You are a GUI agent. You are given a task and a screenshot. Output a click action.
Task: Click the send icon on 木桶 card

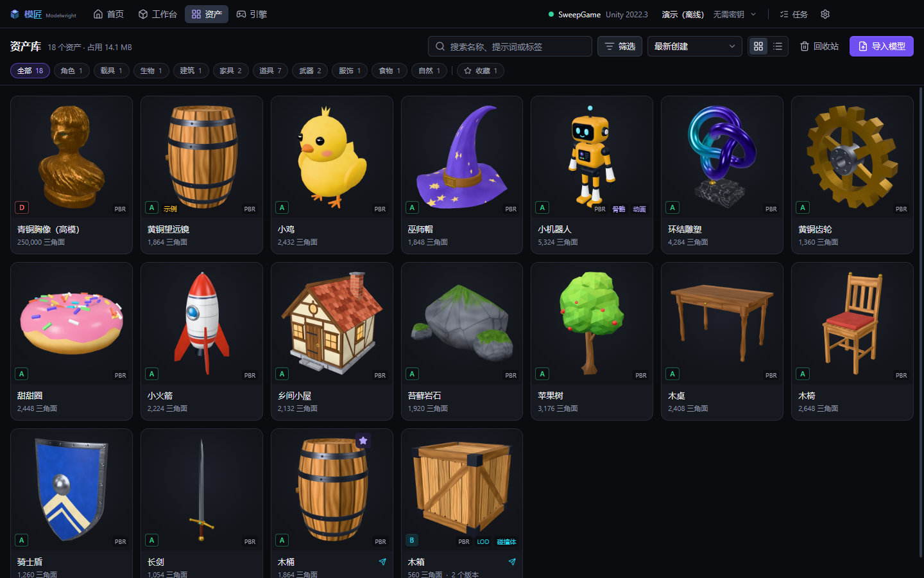(382, 562)
